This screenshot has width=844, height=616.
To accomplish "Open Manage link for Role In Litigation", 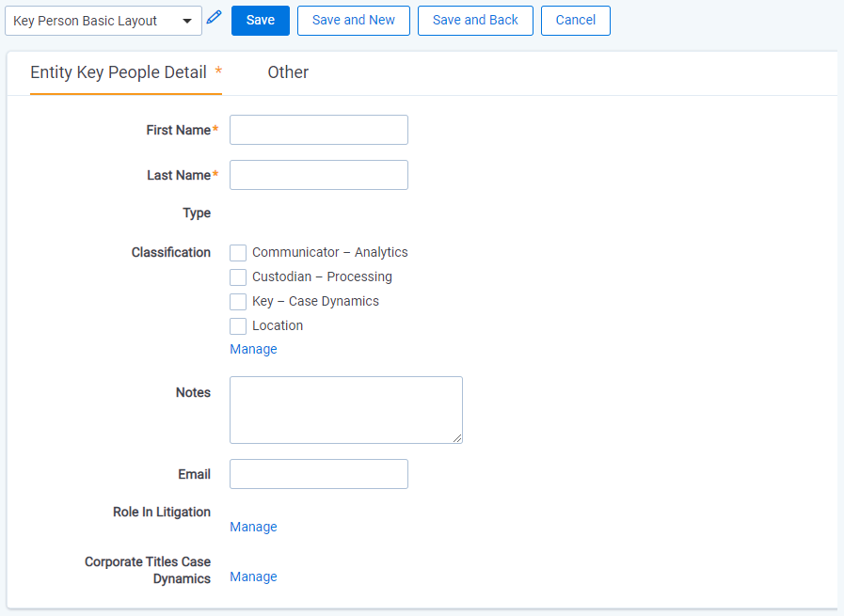I will (253, 527).
